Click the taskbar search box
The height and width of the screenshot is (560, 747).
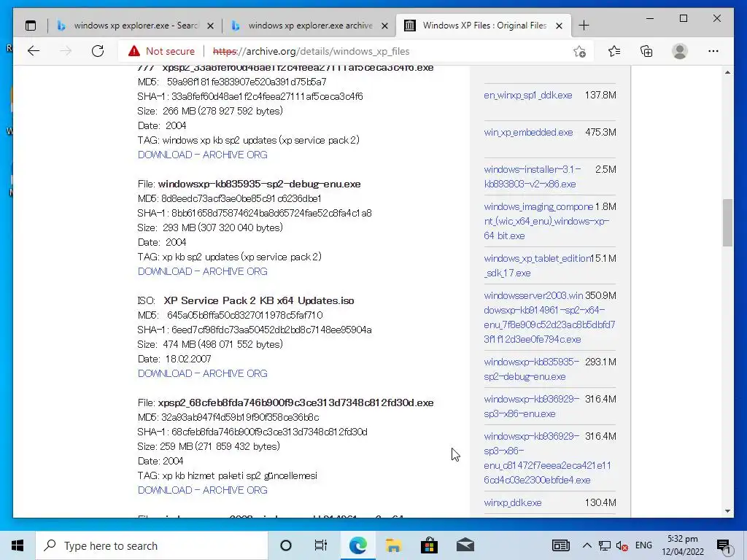pos(152,545)
